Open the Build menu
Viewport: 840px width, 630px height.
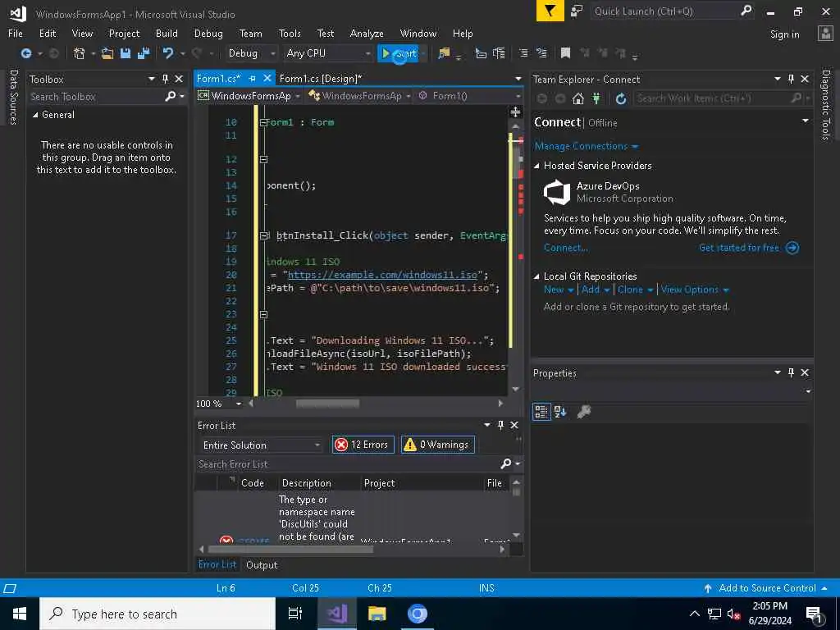click(167, 33)
